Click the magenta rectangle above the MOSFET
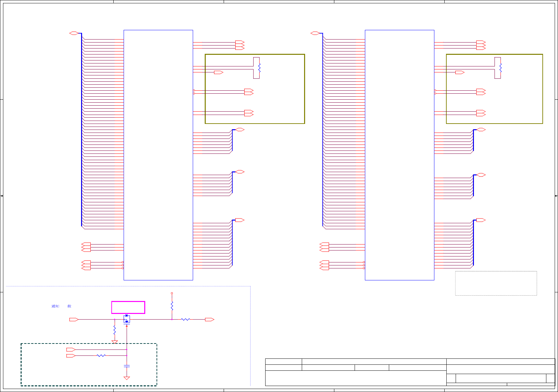 128,307
